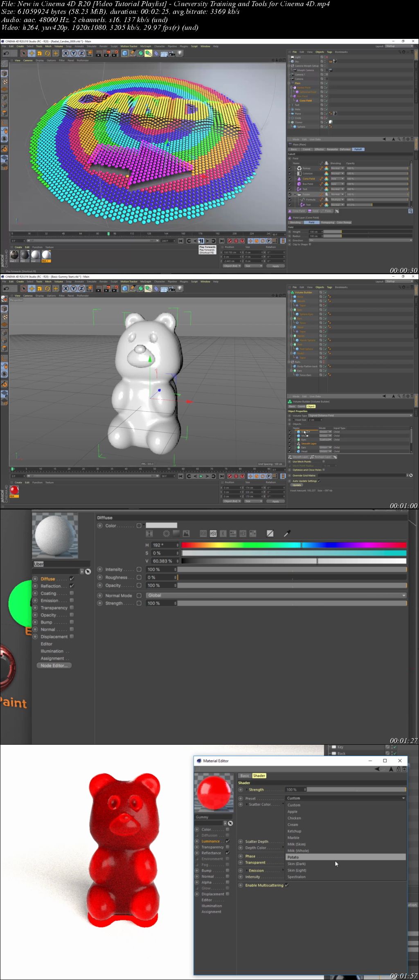
Task: Toggle Luminance checkbox in Material Editor
Action: point(228,841)
